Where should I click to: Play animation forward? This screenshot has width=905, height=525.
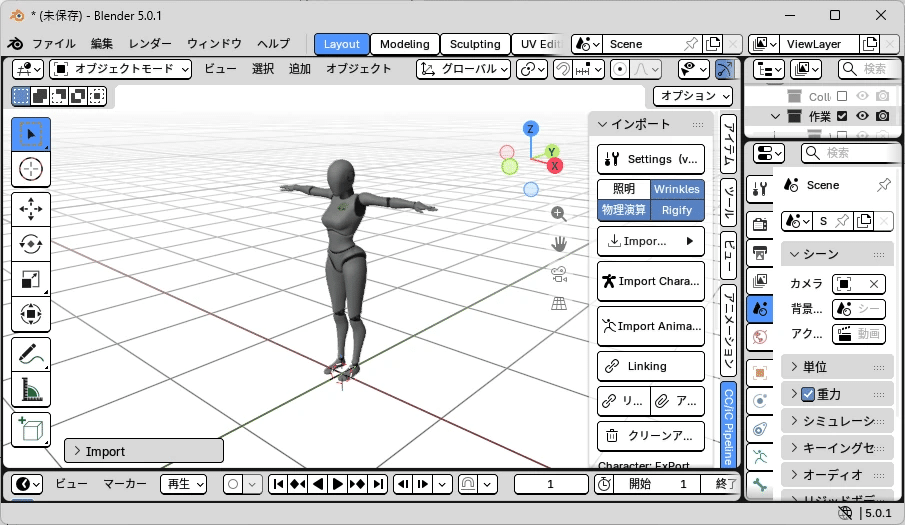pos(338,484)
